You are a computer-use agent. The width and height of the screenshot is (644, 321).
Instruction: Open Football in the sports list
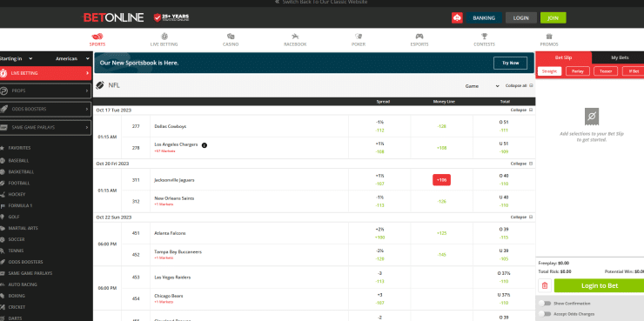pos(19,183)
